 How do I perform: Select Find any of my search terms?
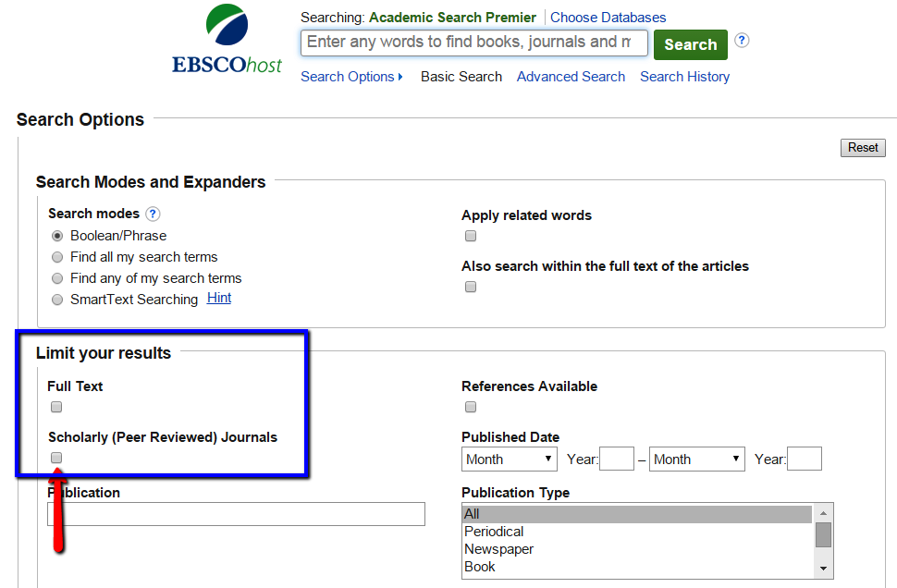(x=56, y=277)
